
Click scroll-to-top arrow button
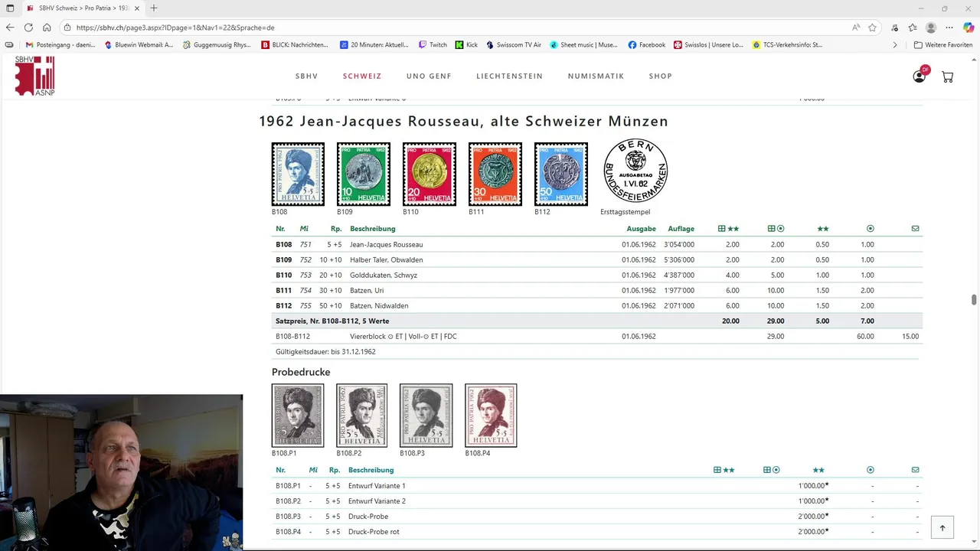[x=942, y=527]
